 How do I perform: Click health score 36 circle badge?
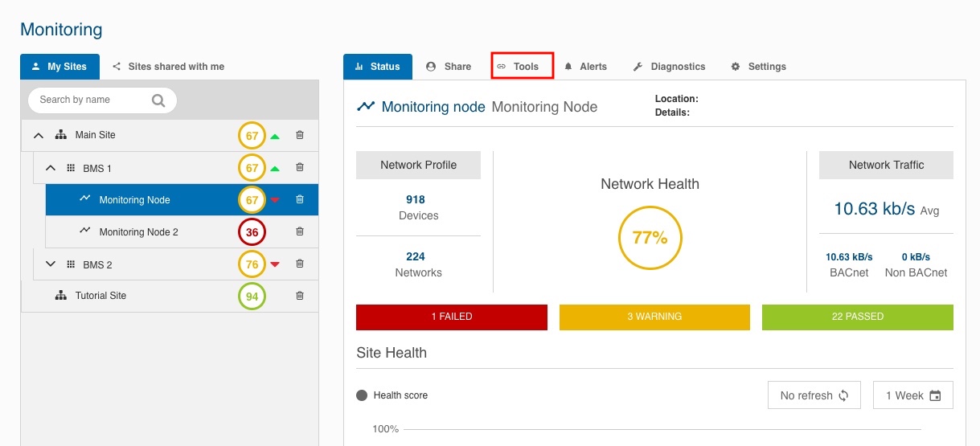click(252, 232)
